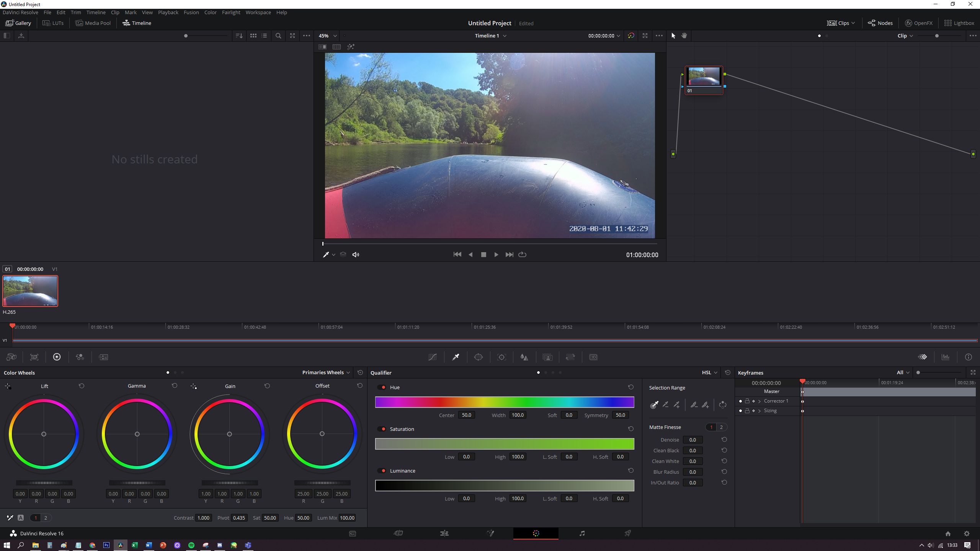The image size is (980, 551).
Task: Toggle the Hue qualifier on or off
Action: coord(382,387)
